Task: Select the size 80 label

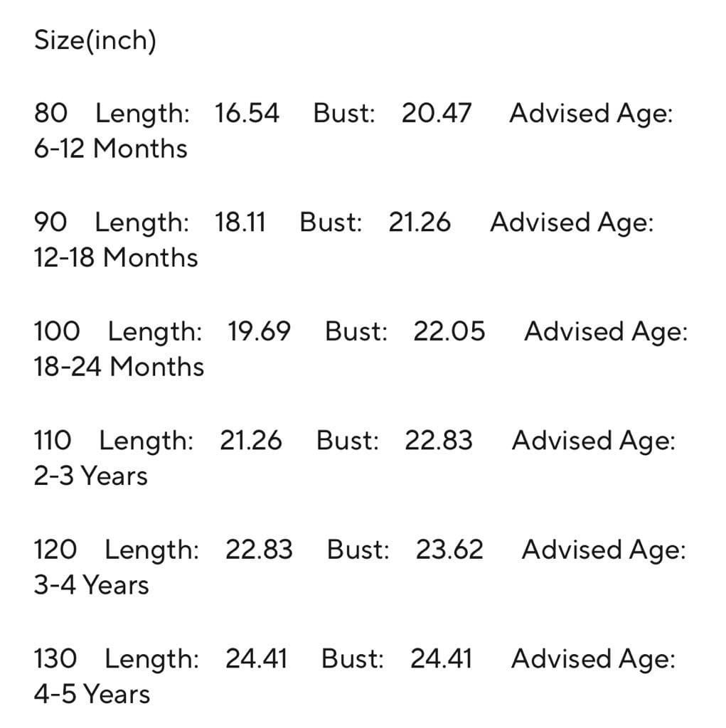Action: tap(50, 113)
